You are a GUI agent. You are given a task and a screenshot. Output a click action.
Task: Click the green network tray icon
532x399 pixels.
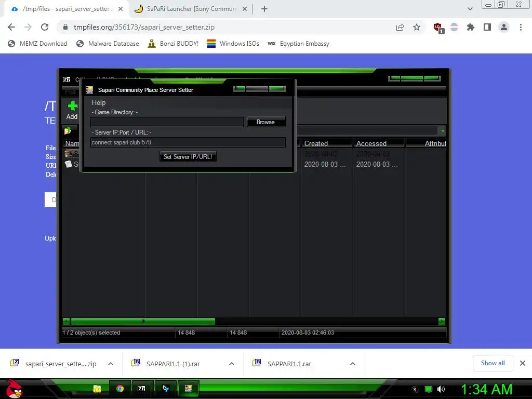click(429, 389)
